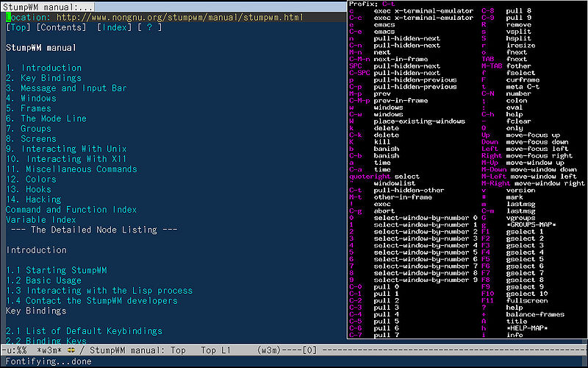Image resolution: width=588 pixels, height=368 pixels.
Task: Open chapter 7. Groups
Action: pyautogui.click(x=29, y=129)
